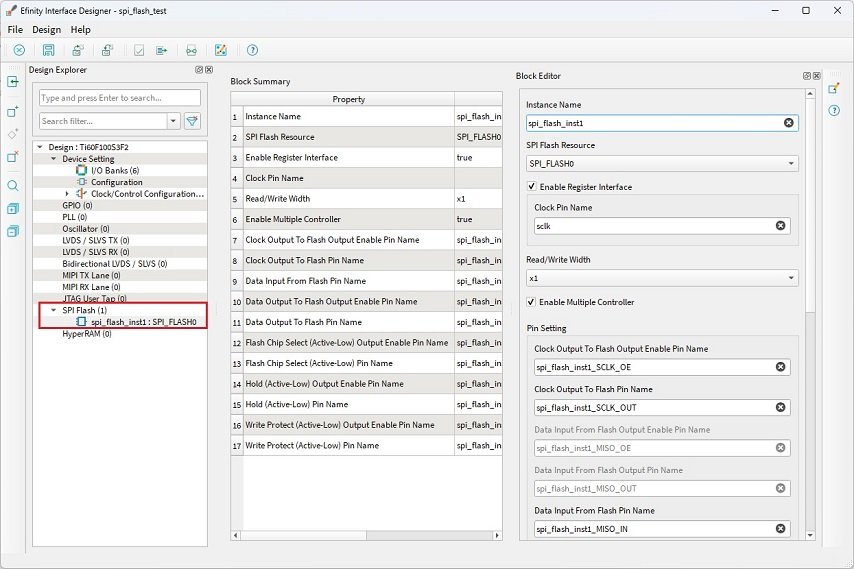
Task: Click the create block sidebar icon
Action: pos(13,112)
